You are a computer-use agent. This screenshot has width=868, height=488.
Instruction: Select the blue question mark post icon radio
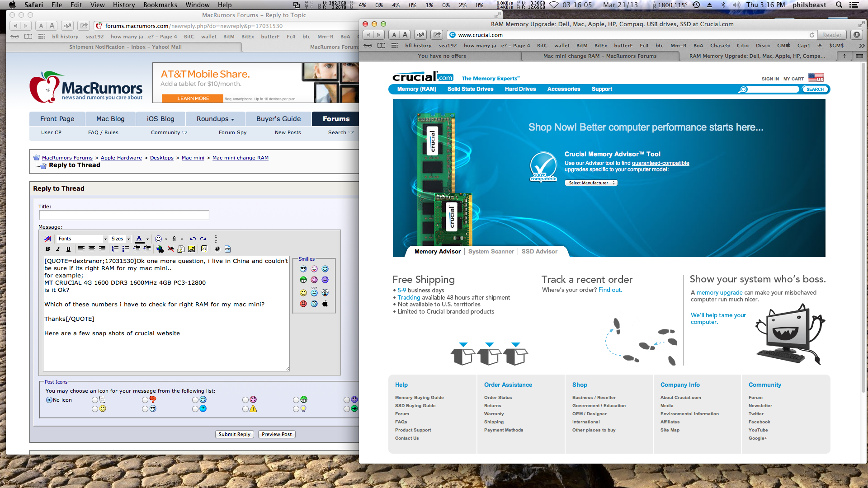tap(195, 409)
